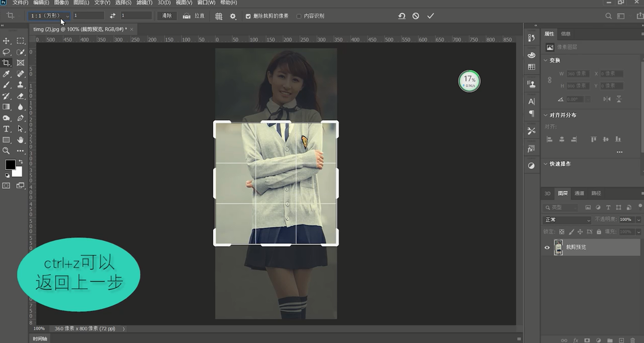Hide the 裁剪预览 layer with eye icon
The height and width of the screenshot is (343, 644).
tap(547, 248)
